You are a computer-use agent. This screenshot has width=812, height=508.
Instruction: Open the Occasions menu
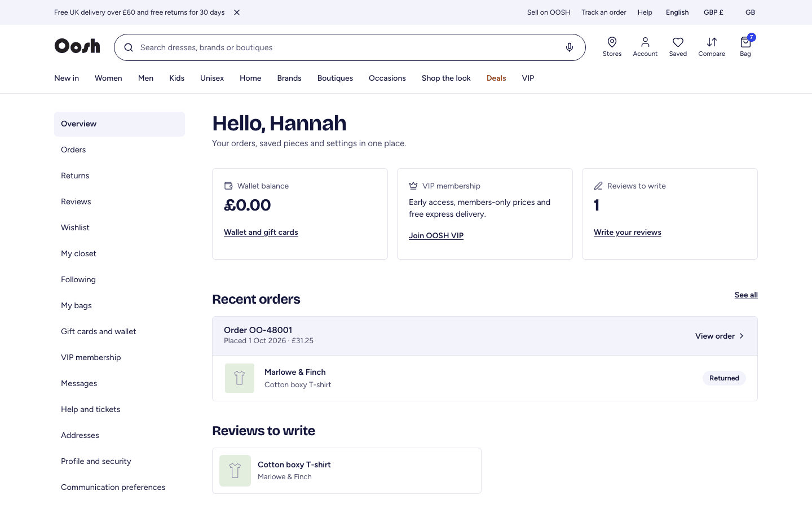point(387,78)
